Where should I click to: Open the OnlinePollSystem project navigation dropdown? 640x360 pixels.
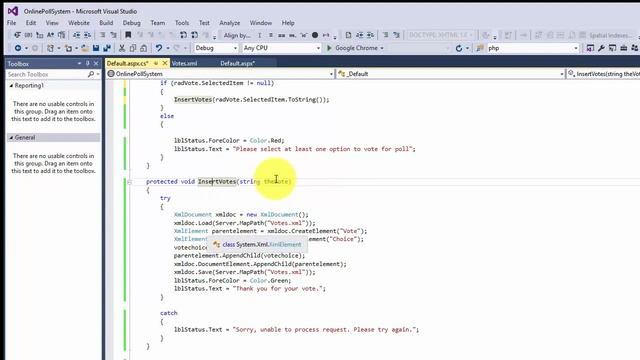point(220,74)
